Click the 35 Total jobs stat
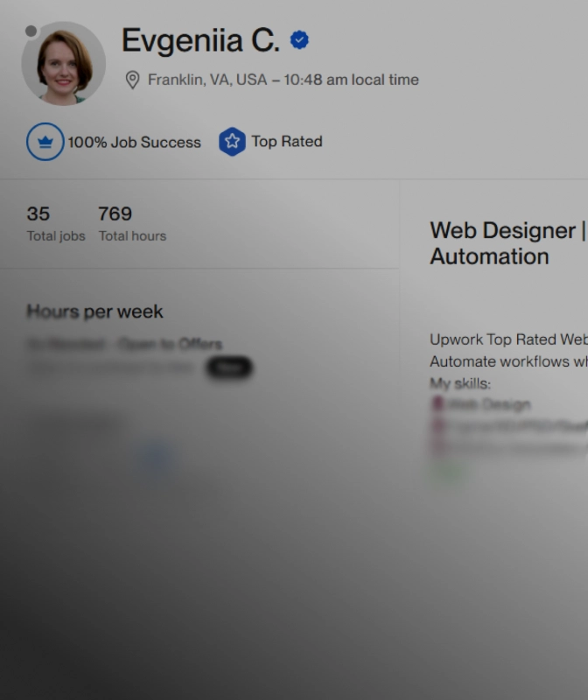 tap(55, 223)
